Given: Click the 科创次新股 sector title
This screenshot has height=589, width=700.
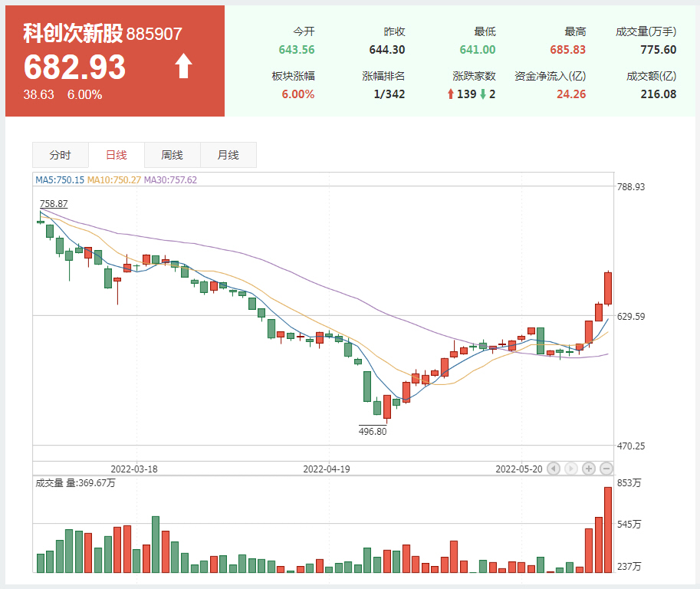Looking at the screenshot, I should point(72,34).
